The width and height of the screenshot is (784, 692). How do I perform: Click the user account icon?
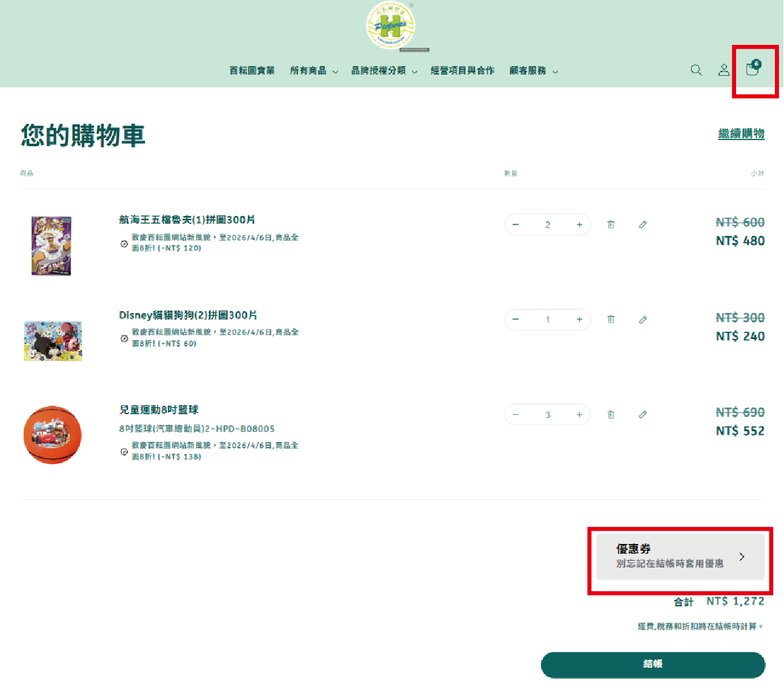pyautogui.click(x=724, y=70)
